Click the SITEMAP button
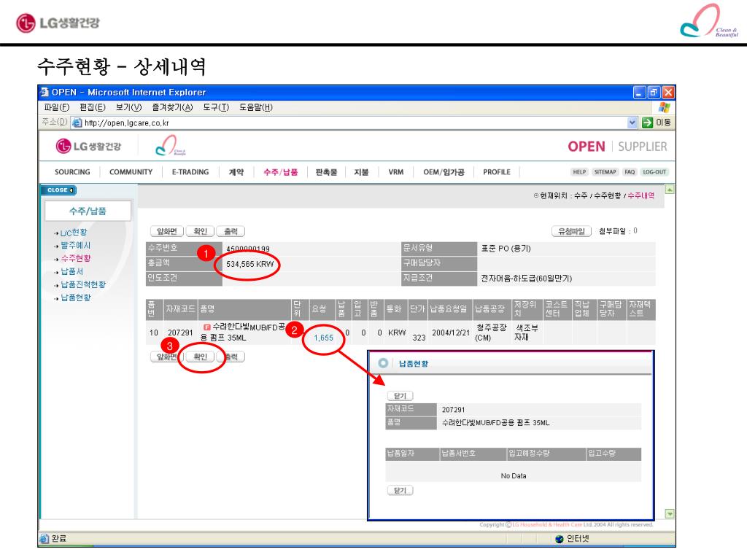 pyautogui.click(x=605, y=172)
